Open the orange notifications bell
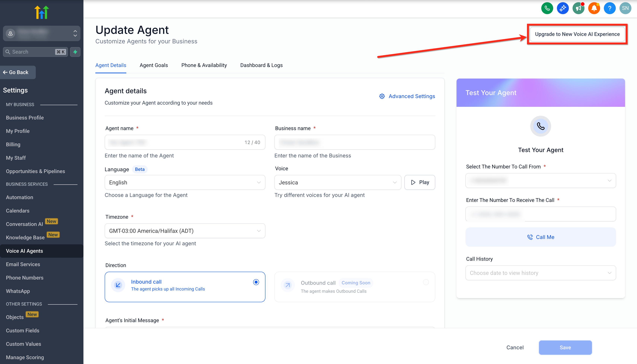Screen dimensions: 637x364 point(594,8)
